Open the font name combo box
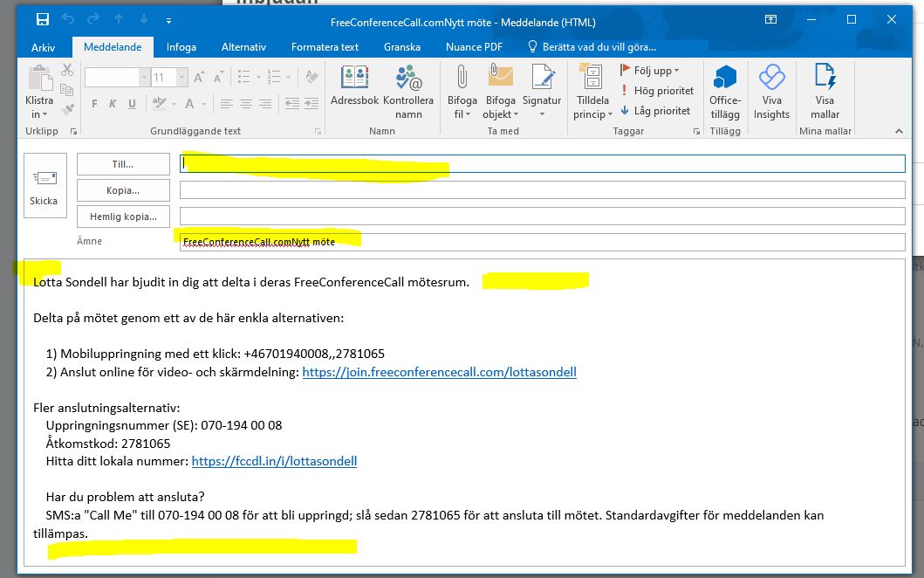 pyautogui.click(x=117, y=77)
